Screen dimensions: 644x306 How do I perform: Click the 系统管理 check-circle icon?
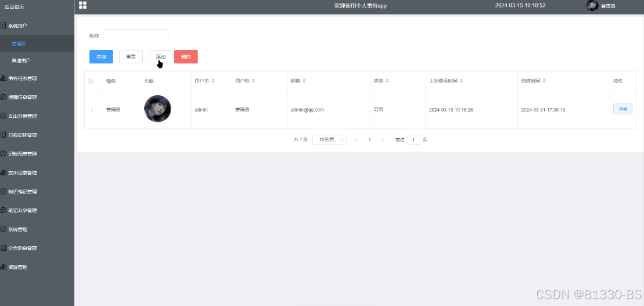[3, 229]
